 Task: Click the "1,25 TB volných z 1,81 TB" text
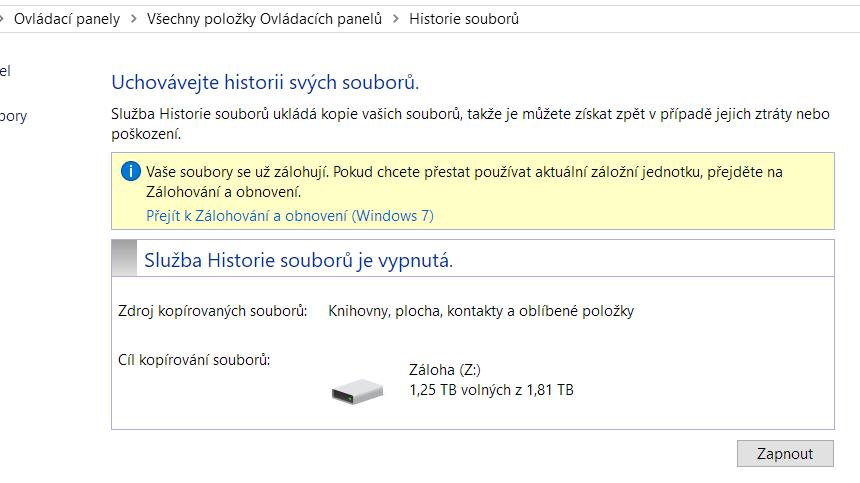coord(491,389)
